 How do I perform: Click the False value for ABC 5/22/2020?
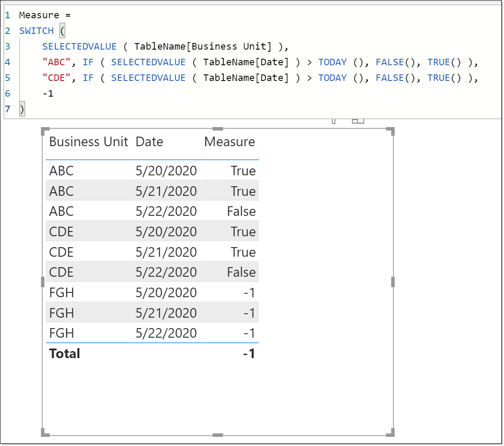coord(241,211)
